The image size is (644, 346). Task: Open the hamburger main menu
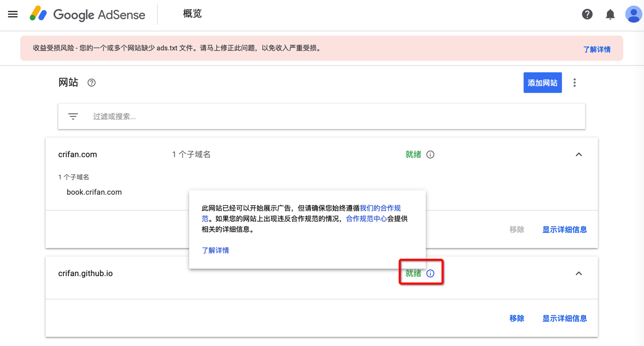[13, 14]
